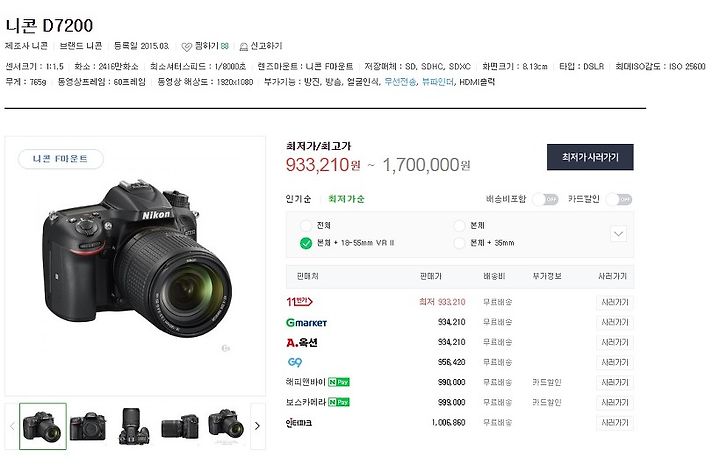Toggle the 카드할인 switch

(x=619, y=199)
